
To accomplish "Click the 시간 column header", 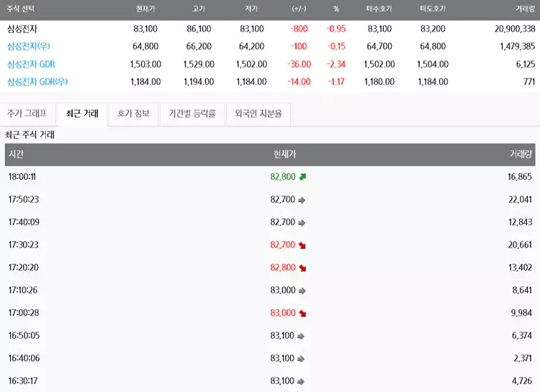I will [16, 154].
